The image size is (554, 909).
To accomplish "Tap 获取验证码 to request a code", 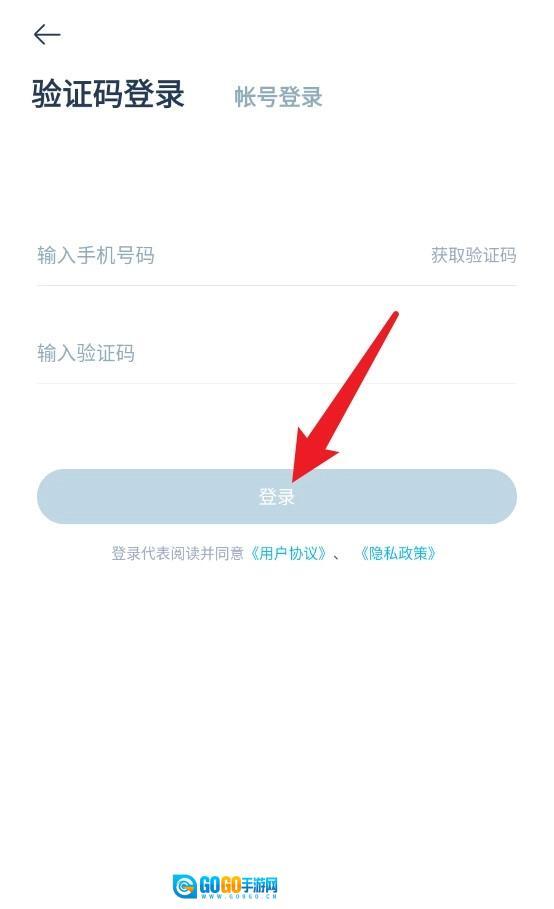I will tap(473, 255).
